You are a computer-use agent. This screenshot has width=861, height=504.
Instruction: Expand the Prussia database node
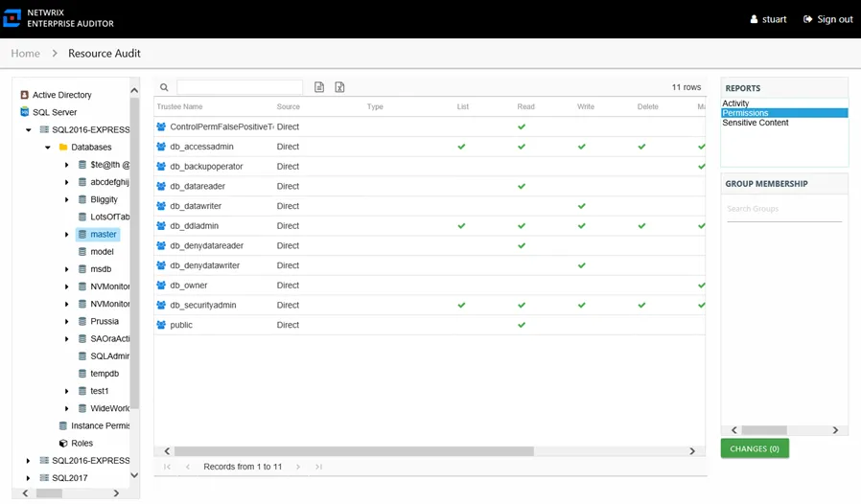click(66, 321)
